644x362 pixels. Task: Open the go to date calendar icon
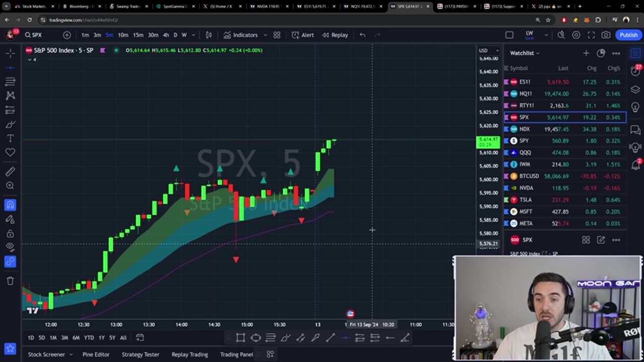pos(140,337)
